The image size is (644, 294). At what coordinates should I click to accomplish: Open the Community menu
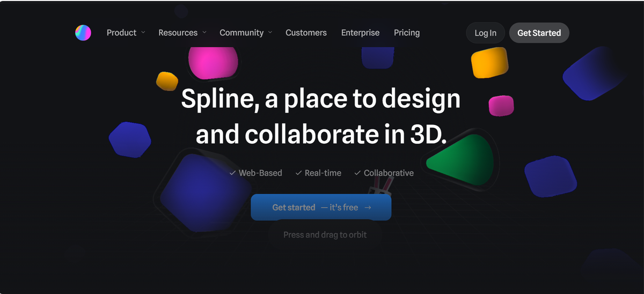tap(241, 33)
